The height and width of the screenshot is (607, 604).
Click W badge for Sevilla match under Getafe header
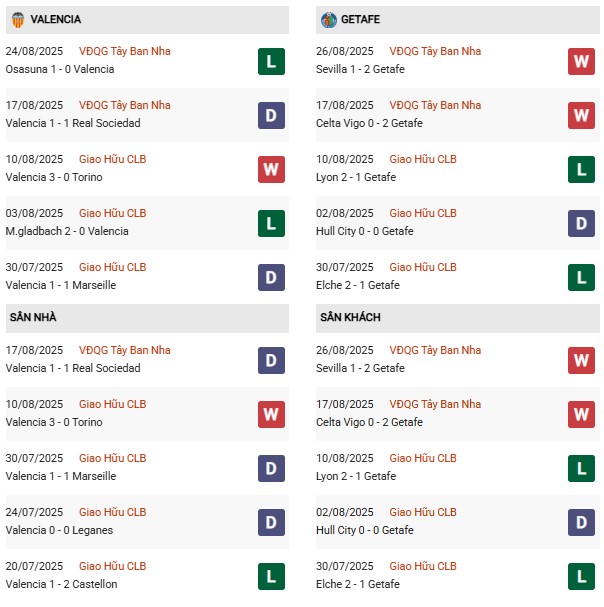click(x=581, y=62)
